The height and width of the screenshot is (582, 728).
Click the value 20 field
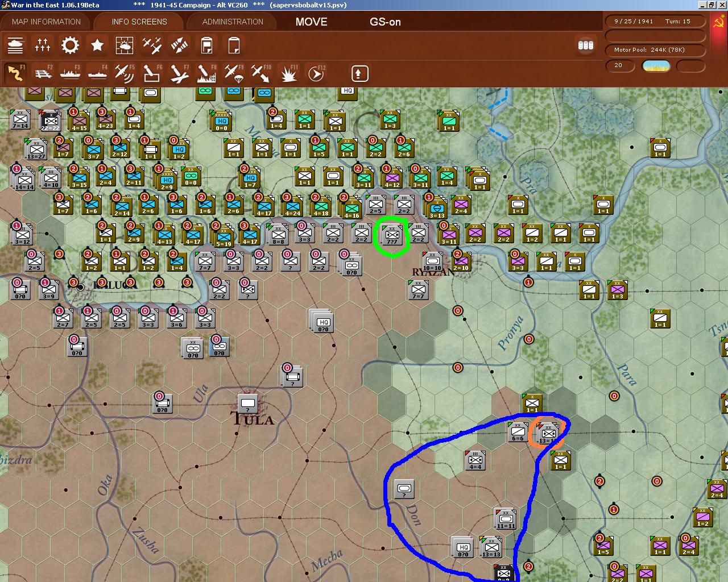tap(620, 65)
